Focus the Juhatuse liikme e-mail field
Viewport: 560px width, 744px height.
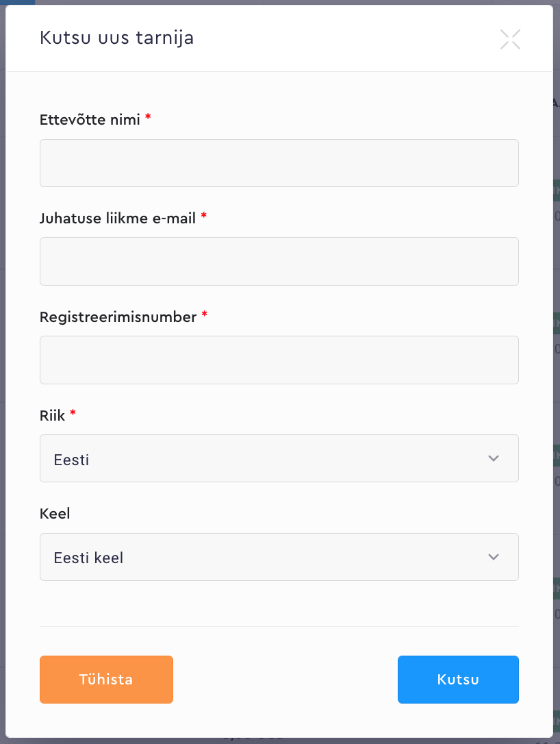click(x=279, y=261)
